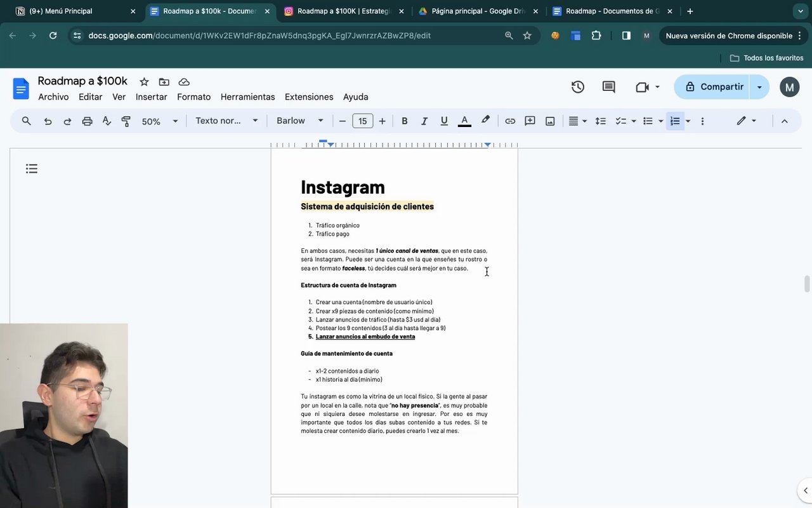Switch to the Página principal Google Drive tab
812x508 pixels.
tap(479, 11)
